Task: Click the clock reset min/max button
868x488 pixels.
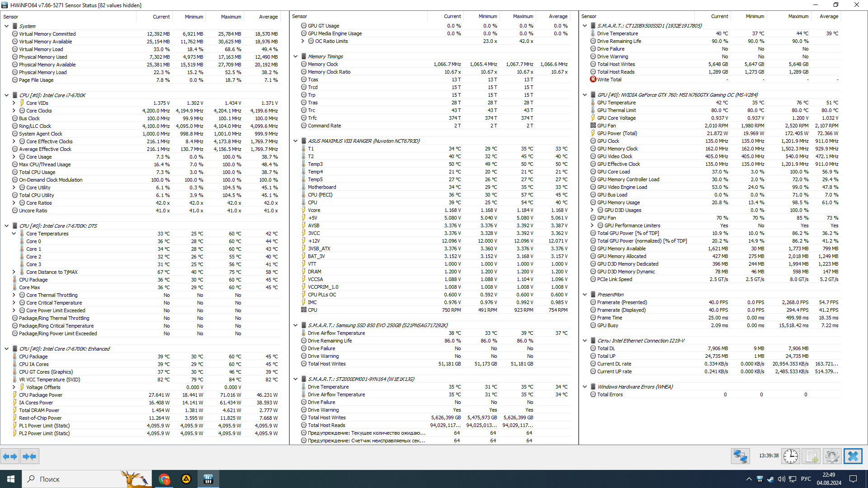Action: 790,456
